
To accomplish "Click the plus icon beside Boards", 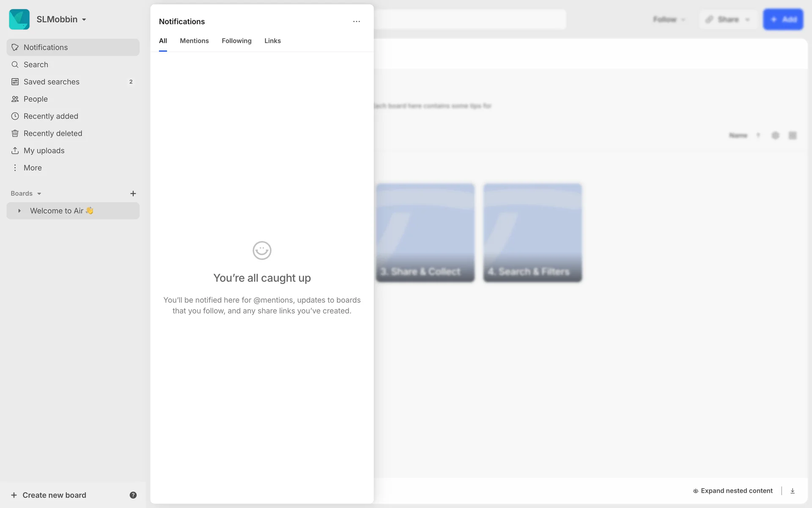I will pos(133,193).
